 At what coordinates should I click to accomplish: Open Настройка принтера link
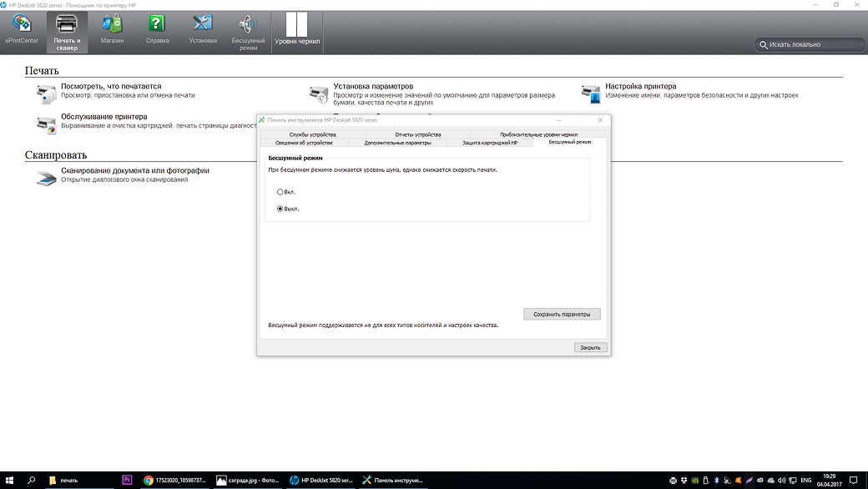coord(640,86)
